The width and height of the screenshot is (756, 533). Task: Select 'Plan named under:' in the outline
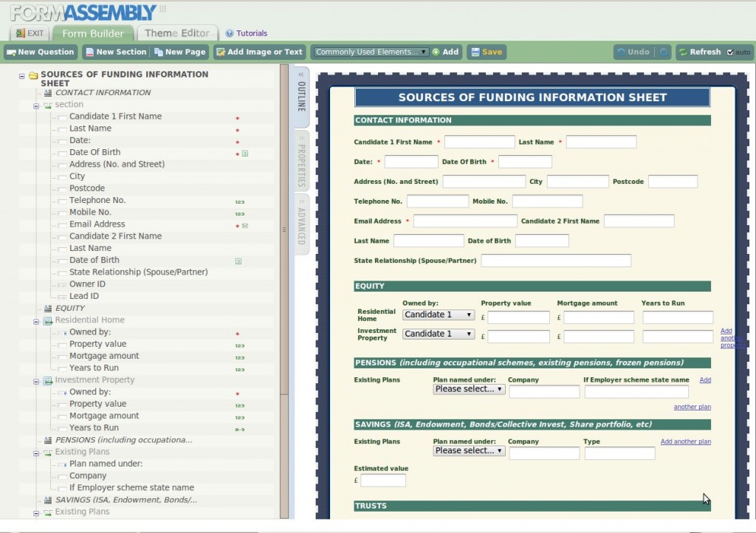point(106,464)
